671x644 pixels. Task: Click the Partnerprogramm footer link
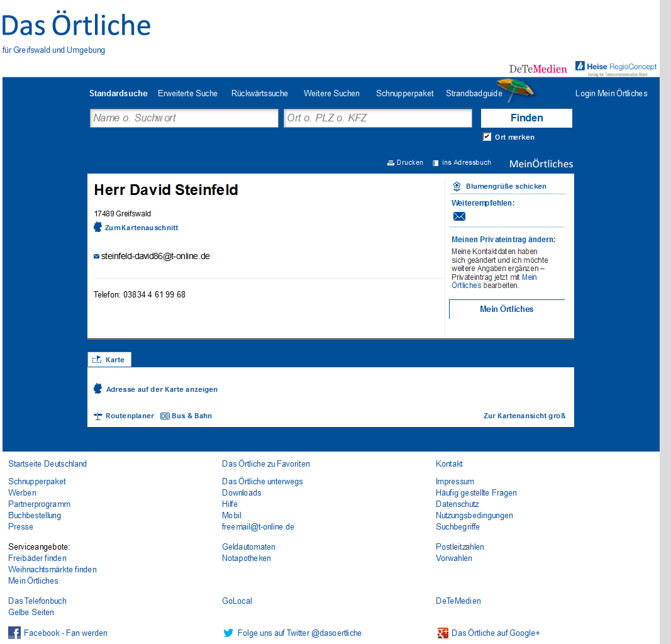pyautogui.click(x=40, y=504)
